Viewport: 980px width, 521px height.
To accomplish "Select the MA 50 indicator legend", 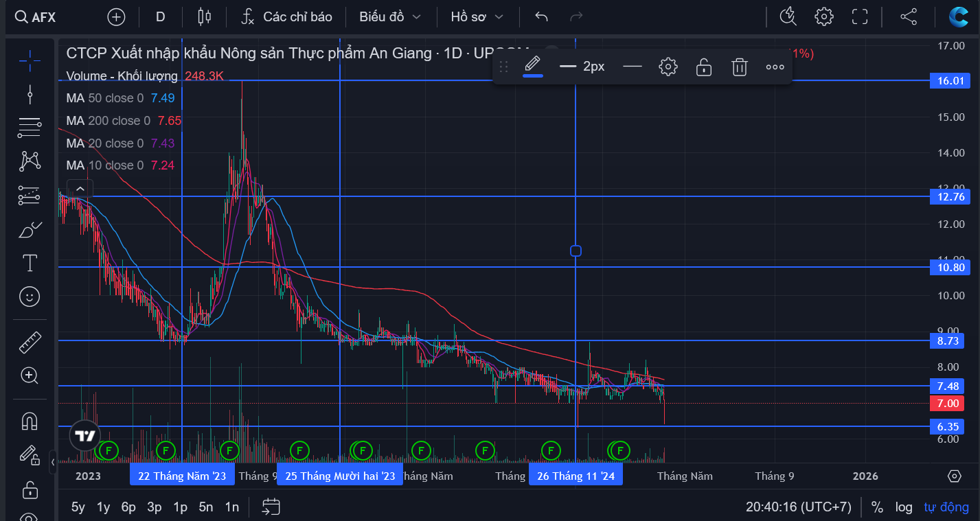I will 105,98.
